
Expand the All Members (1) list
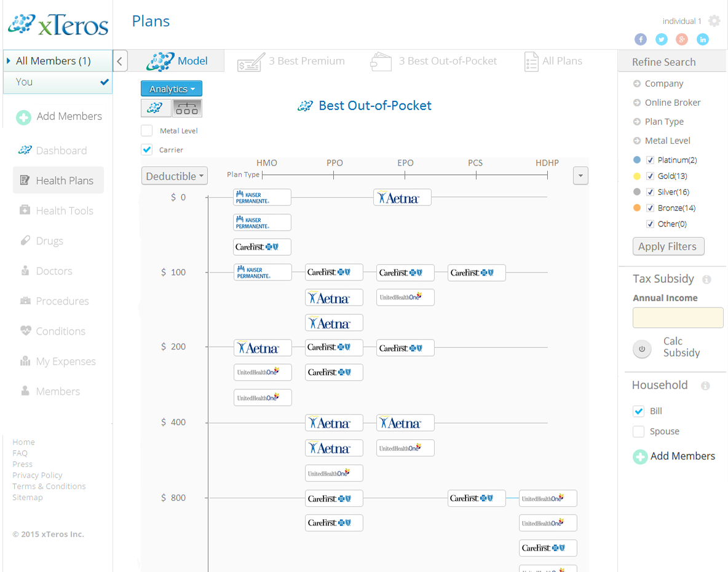pyautogui.click(x=58, y=61)
